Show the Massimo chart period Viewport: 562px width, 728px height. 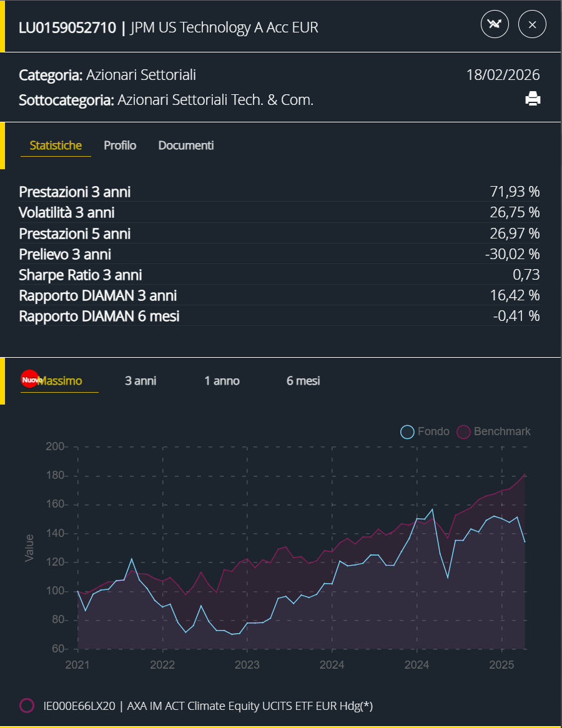[61, 381]
